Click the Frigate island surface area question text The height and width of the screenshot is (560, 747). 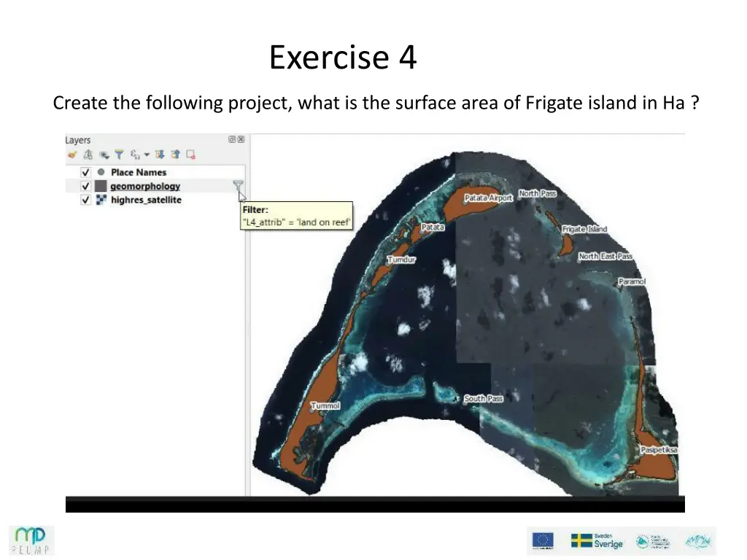376,103
